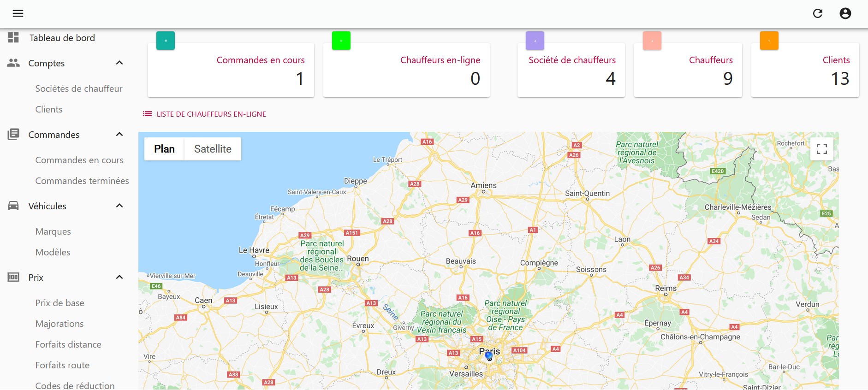Open Codes de réduction page

[x=75, y=385]
